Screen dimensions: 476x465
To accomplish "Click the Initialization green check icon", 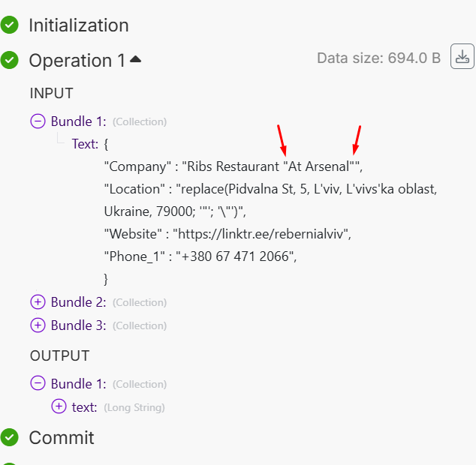I will (x=10, y=25).
